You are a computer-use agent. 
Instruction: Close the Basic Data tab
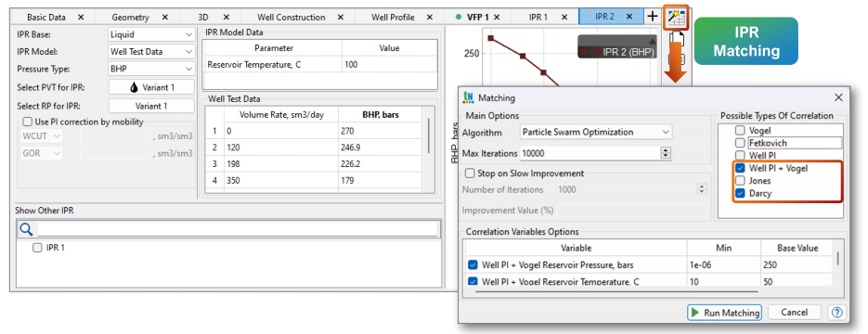click(x=81, y=17)
